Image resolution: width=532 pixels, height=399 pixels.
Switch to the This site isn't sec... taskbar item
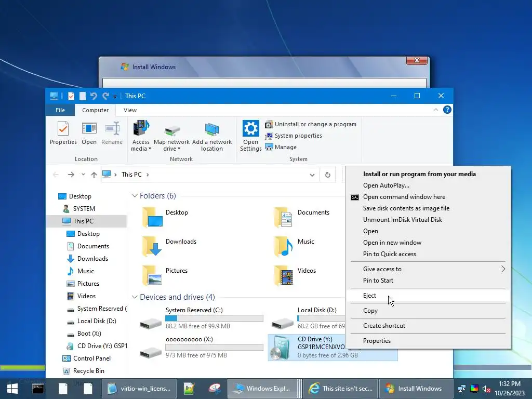click(341, 389)
